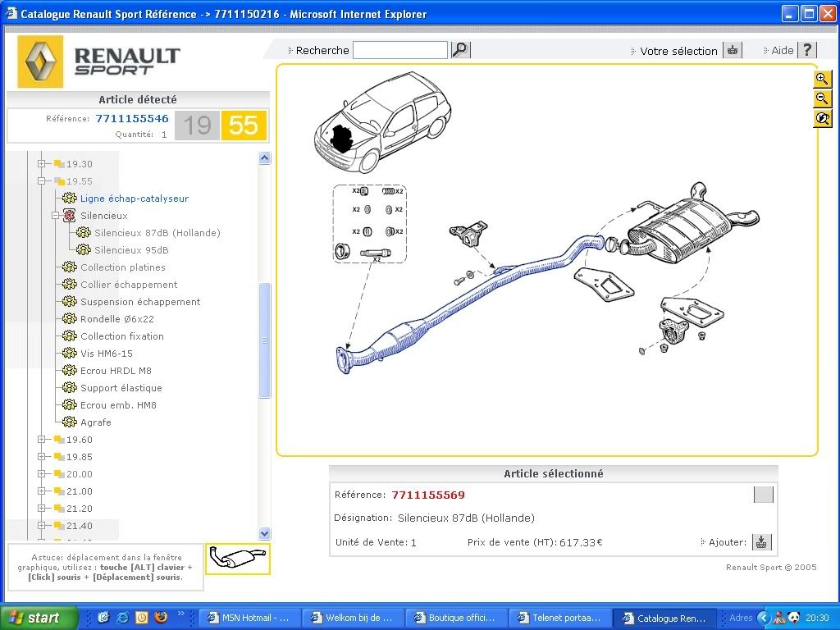Open Firefox from quick launch
Image resolution: width=840 pixels, height=630 pixels.
[x=160, y=617]
